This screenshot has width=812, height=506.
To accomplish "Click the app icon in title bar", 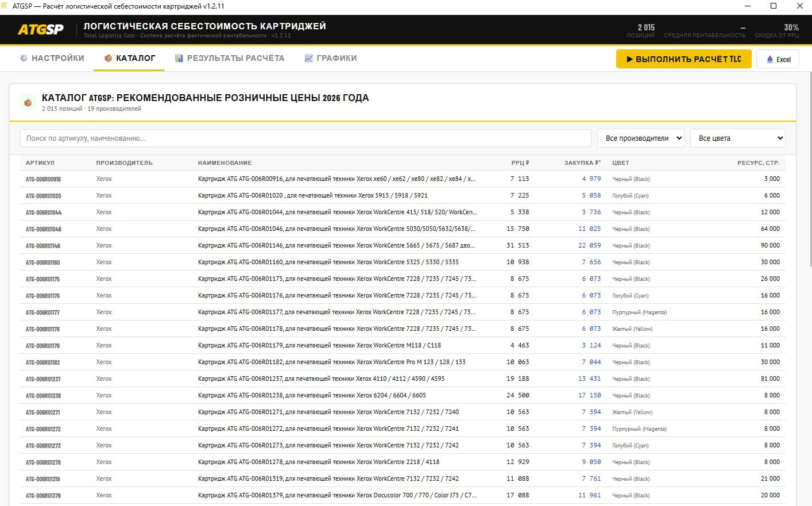I will pyautogui.click(x=6, y=6).
